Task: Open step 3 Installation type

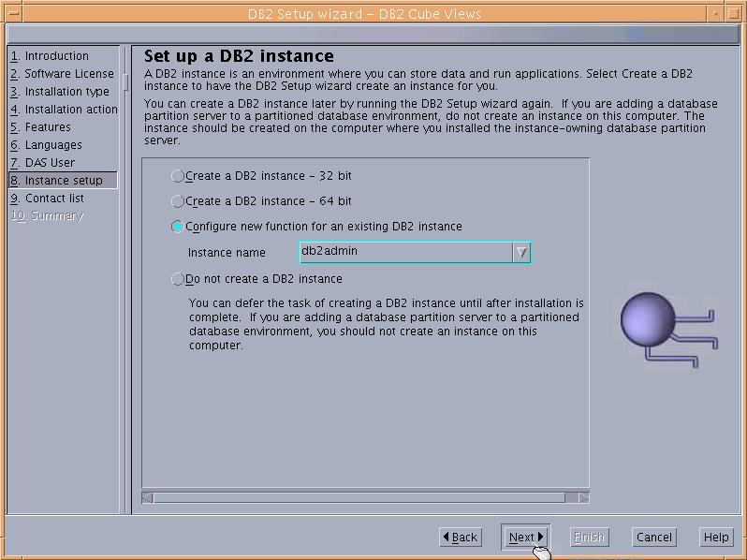Action: 60,91
